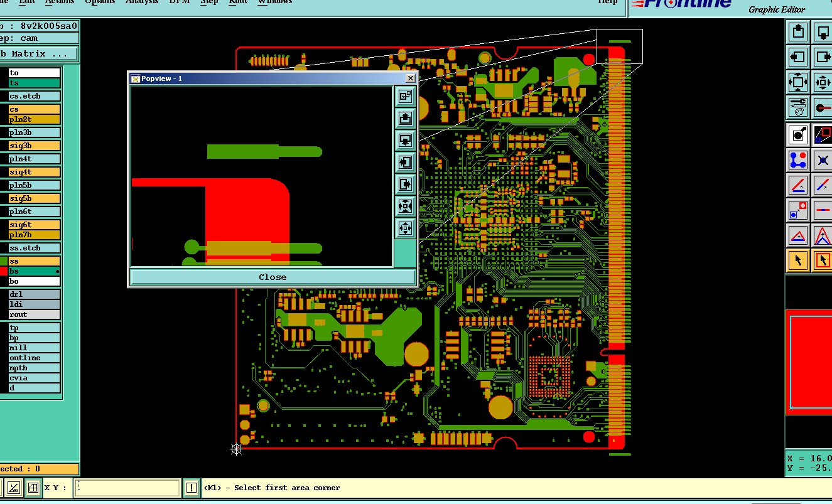Toggle the 'cs.etch' layer display
832x504 pixels.
[34, 96]
